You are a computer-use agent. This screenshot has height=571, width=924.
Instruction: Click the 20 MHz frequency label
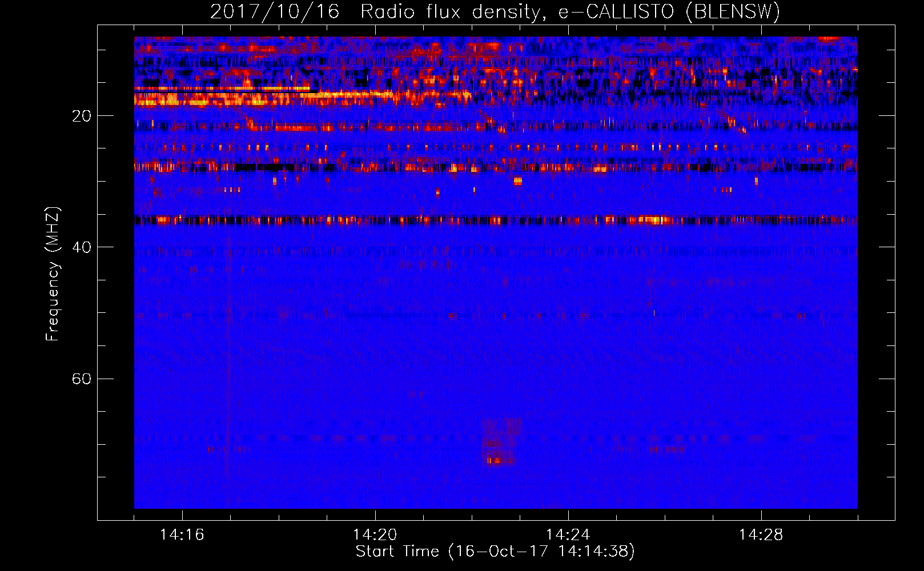tap(81, 116)
